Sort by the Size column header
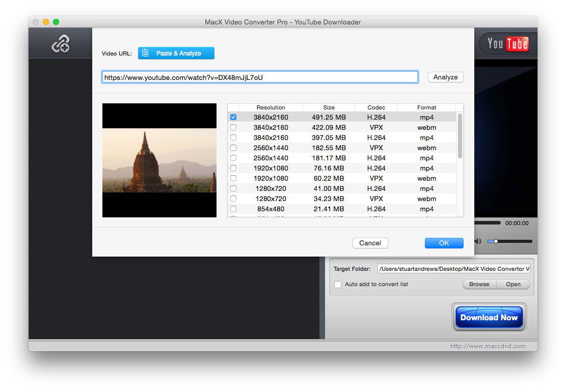The image size is (566, 392). (329, 107)
